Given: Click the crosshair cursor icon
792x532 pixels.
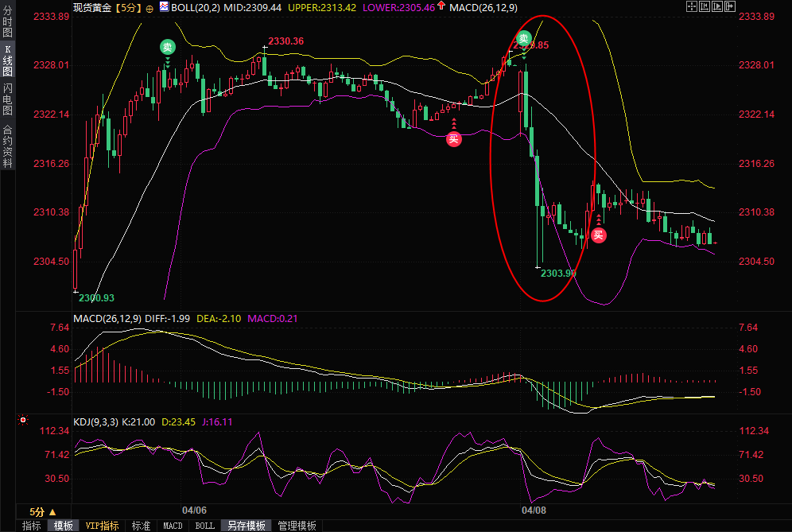Looking at the screenshot, I should click(692, 6).
